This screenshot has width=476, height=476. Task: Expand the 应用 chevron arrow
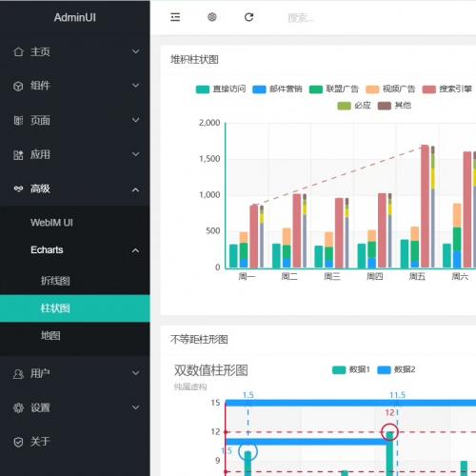point(135,154)
